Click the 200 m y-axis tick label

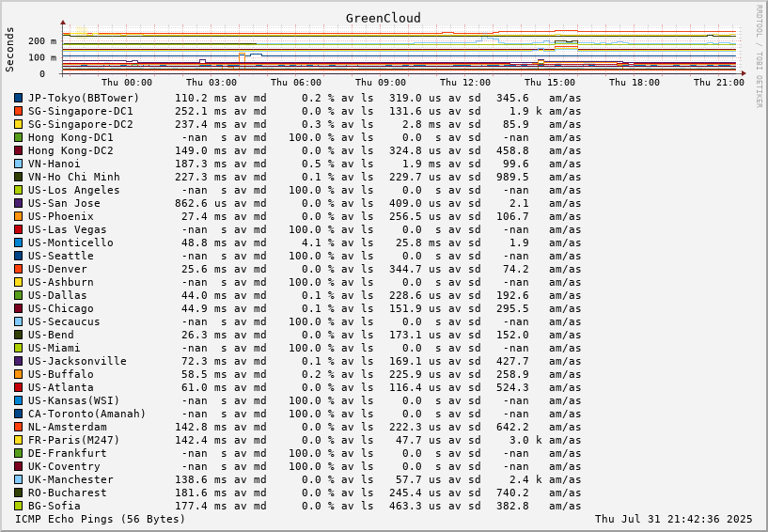coord(42,41)
